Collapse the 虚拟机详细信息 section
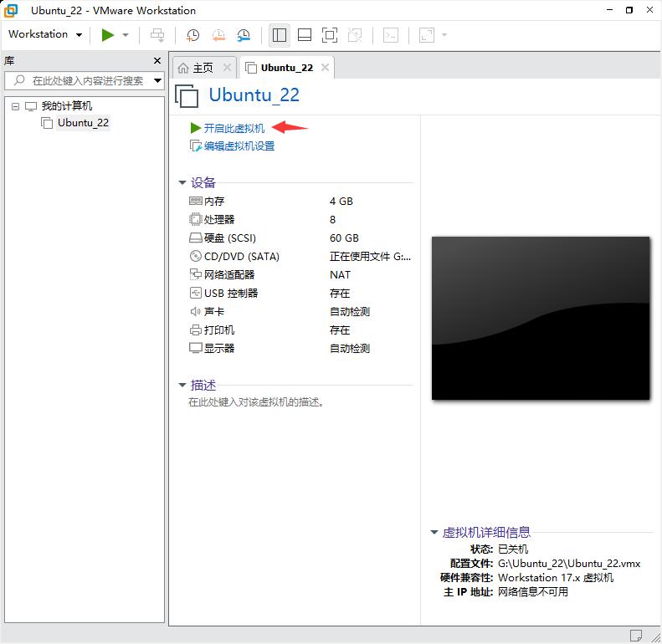Screen dimensions: 662x644 click(x=434, y=532)
